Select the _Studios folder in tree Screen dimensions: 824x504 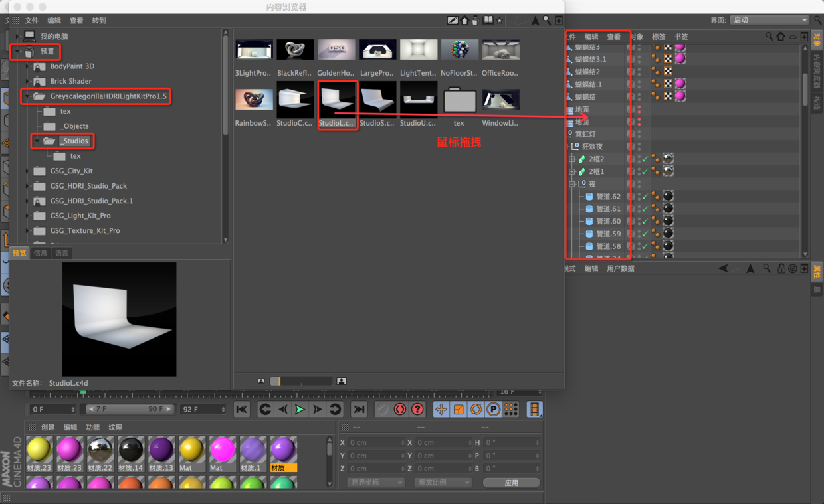pyautogui.click(x=75, y=141)
